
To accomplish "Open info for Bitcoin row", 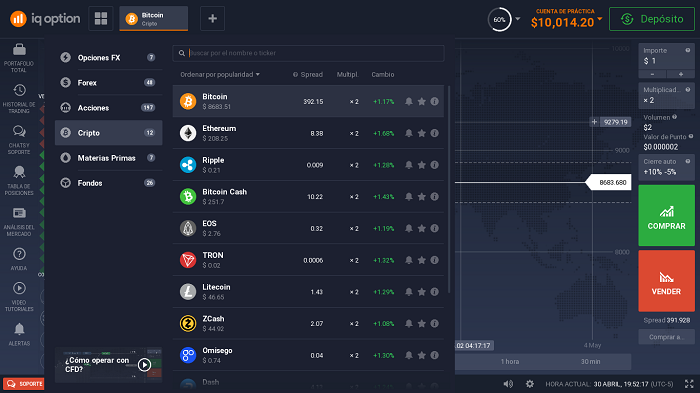I will [x=434, y=101].
